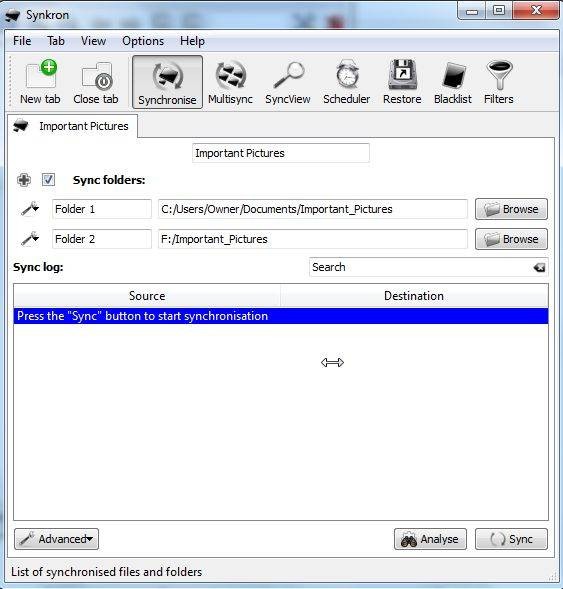Click the C:/Users/Owner/Documents/Important_Pictures path field

312,209
